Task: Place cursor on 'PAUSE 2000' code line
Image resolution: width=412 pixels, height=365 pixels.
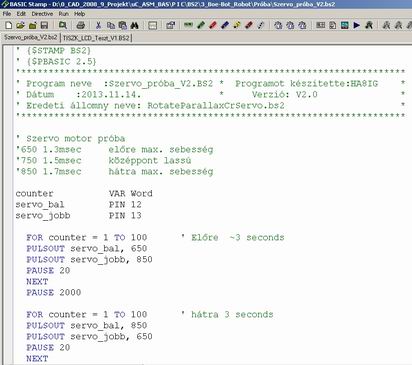Action: pyautogui.click(x=54, y=292)
